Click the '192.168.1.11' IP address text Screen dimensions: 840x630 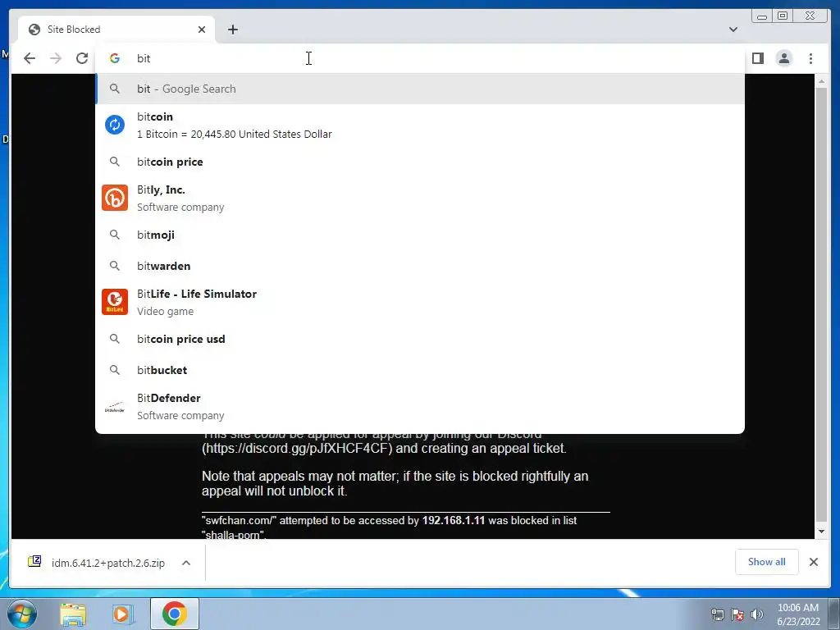(x=453, y=520)
